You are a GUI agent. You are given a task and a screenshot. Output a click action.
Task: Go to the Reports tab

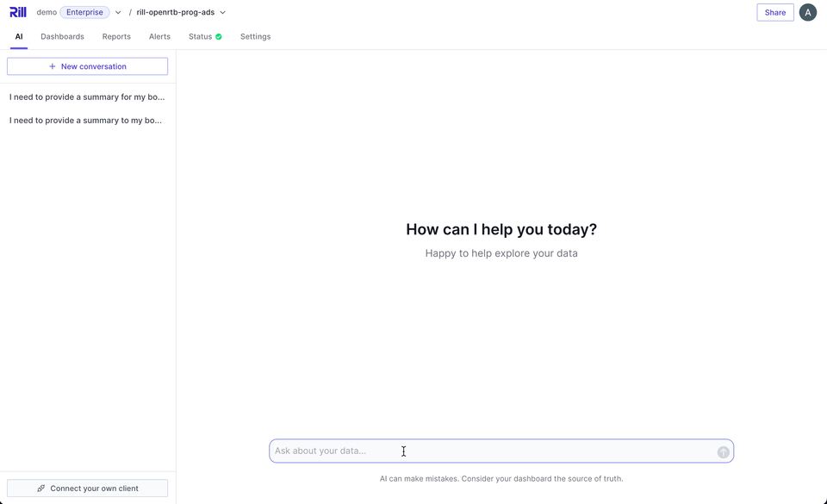pos(116,37)
